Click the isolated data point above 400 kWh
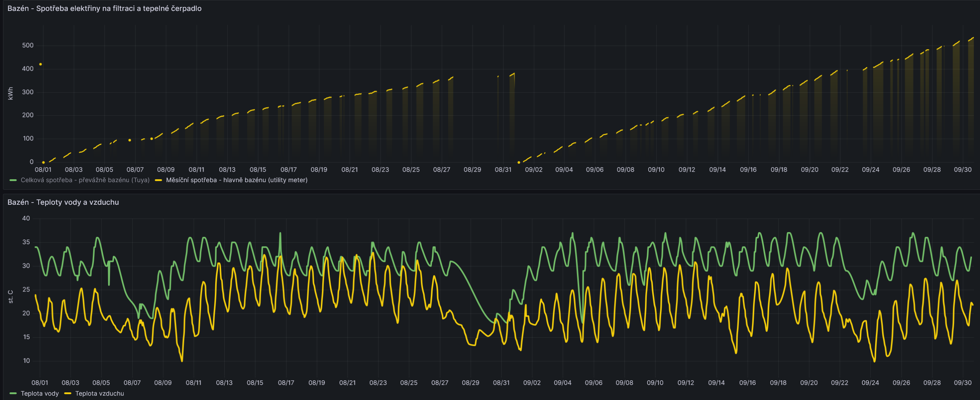The image size is (980, 400). tap(41, 64)
